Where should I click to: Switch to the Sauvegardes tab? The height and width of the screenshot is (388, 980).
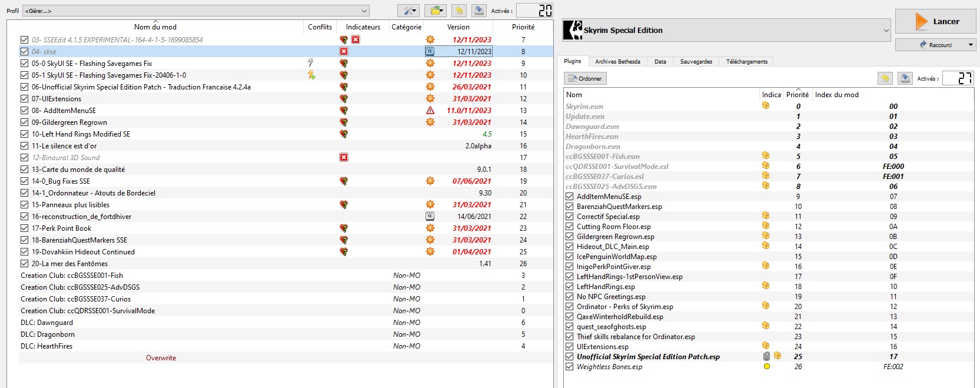click(696, 62)
